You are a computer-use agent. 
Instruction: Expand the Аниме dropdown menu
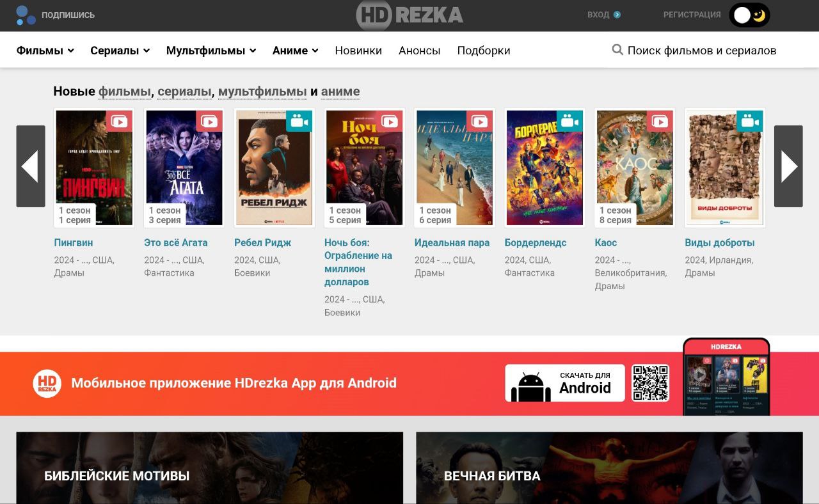[x=295, y=51]
